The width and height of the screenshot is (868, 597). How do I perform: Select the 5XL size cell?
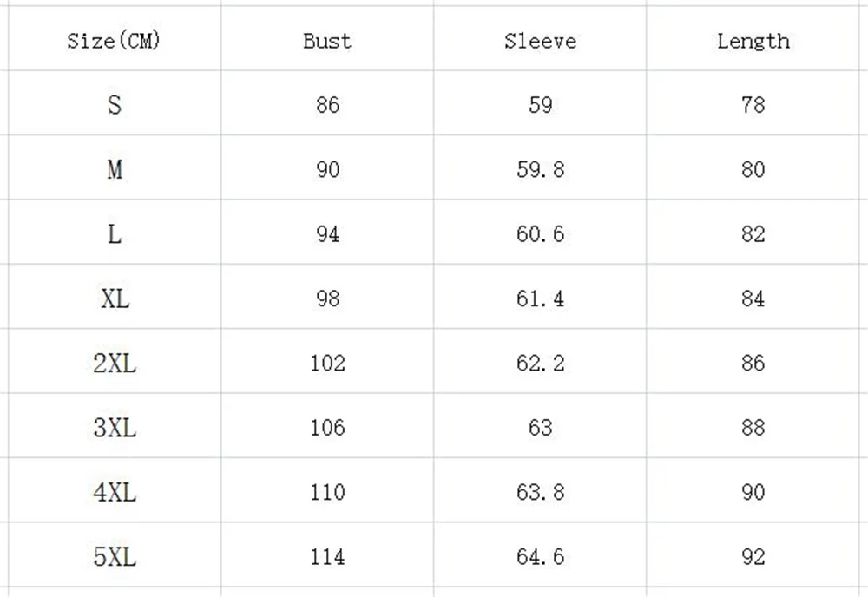pyautogui.click(x=114, y=556)
